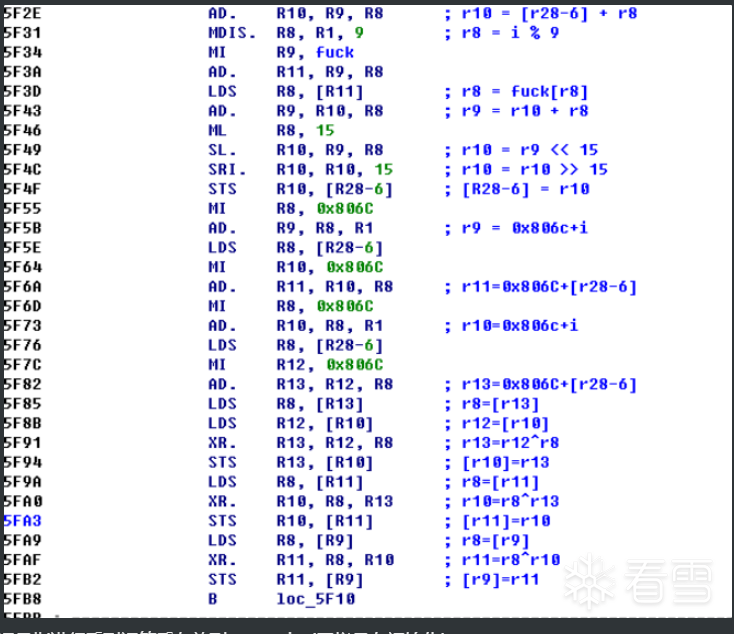This screenshot has height=634, width=734.
Task: Click the SL. mnemonic at 5F49
Action: pyautogui.click(x=222, y=150)
